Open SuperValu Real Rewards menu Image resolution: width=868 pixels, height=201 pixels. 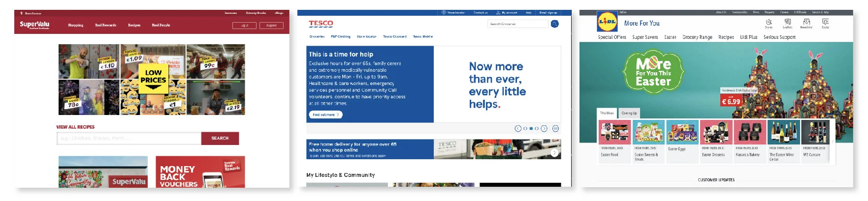pos(105,25)
